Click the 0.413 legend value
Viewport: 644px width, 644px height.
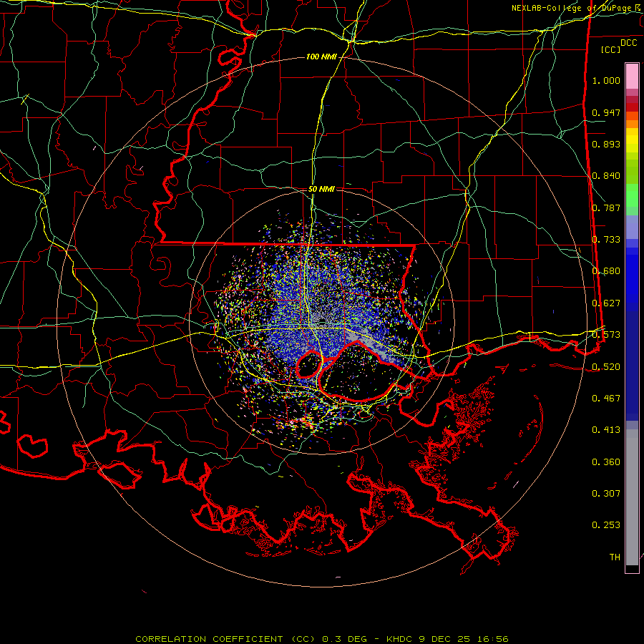coord(606,430)
